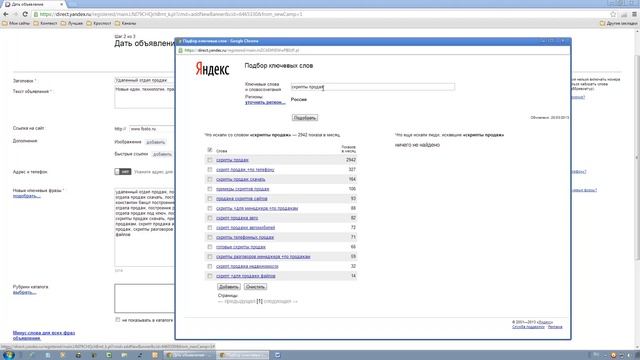Image resolution: width=640 pixels, height=360 pixels.
Task: Click the Яндекс link in popup footer
Action: coord(545,322)
